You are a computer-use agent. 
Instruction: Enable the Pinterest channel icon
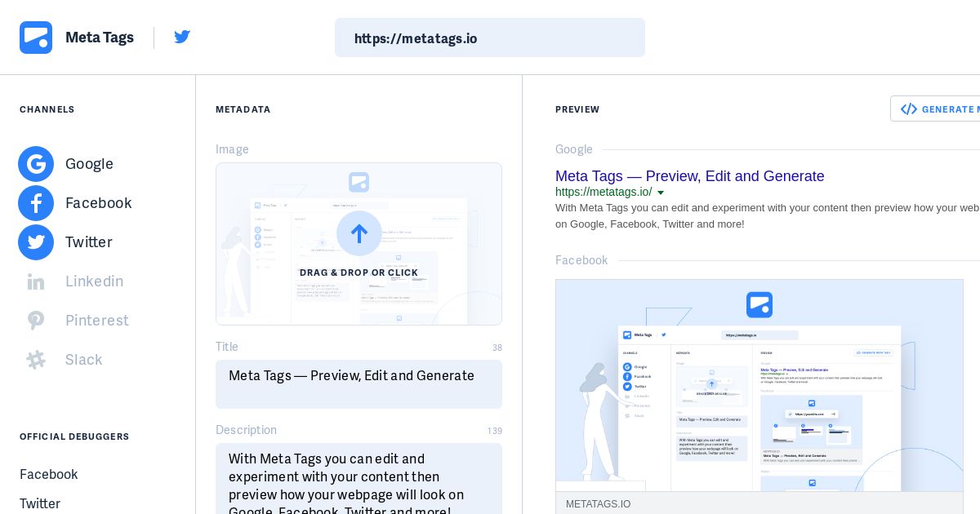pyautogui.click(x=36, y=321)
